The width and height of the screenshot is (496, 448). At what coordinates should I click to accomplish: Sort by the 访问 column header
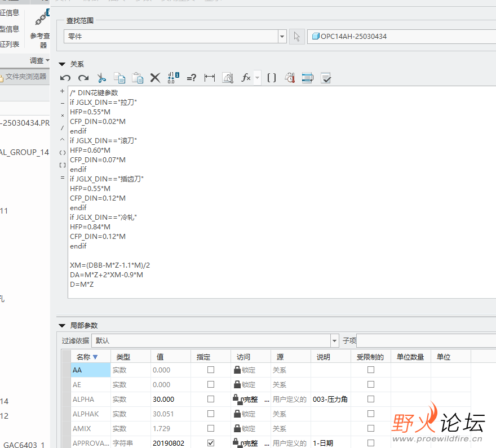pos(243,357)
